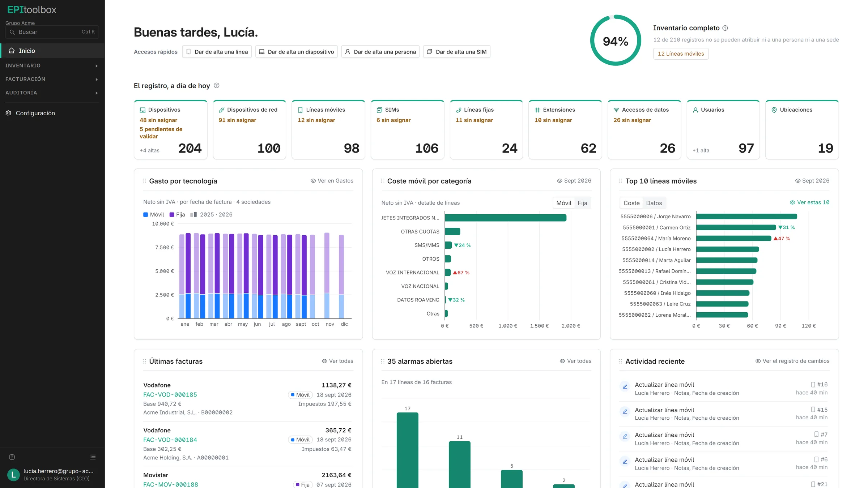
Task: Click the JETES INTEGRADOS bar
Action: [x=506, y=218]
